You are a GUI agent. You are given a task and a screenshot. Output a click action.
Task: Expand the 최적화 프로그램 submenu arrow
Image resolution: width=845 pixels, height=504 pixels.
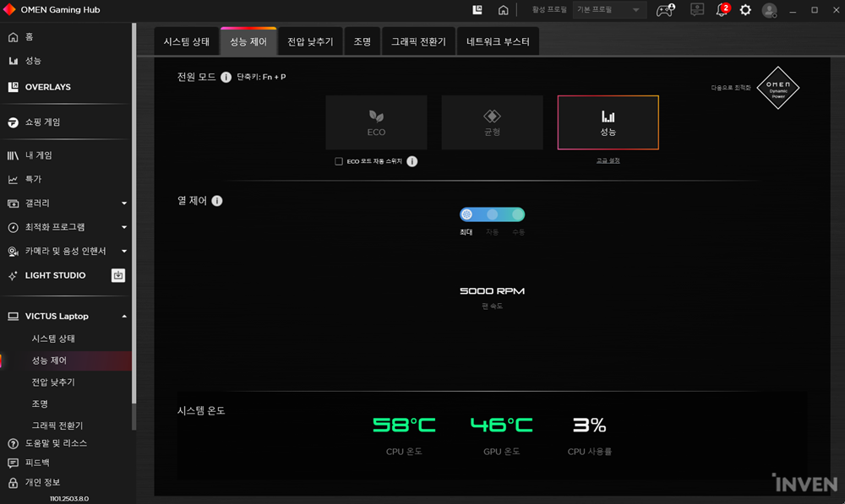point(124,227)
